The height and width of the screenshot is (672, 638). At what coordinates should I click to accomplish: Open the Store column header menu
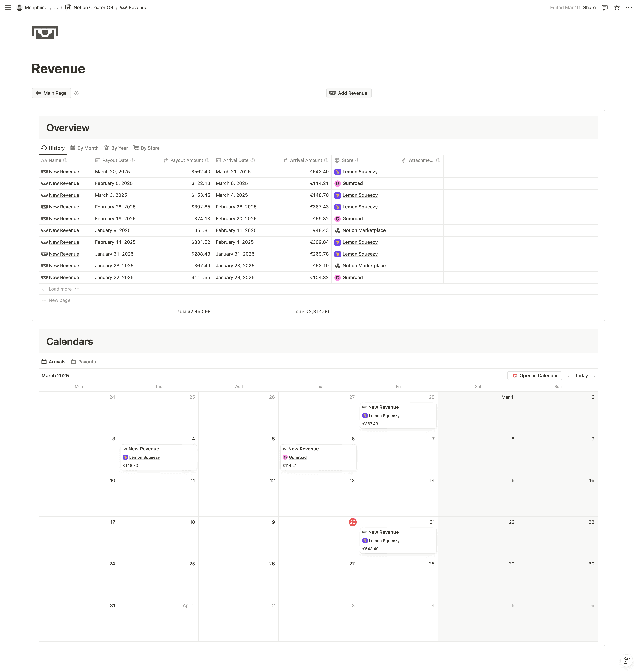tap(347, 161)
